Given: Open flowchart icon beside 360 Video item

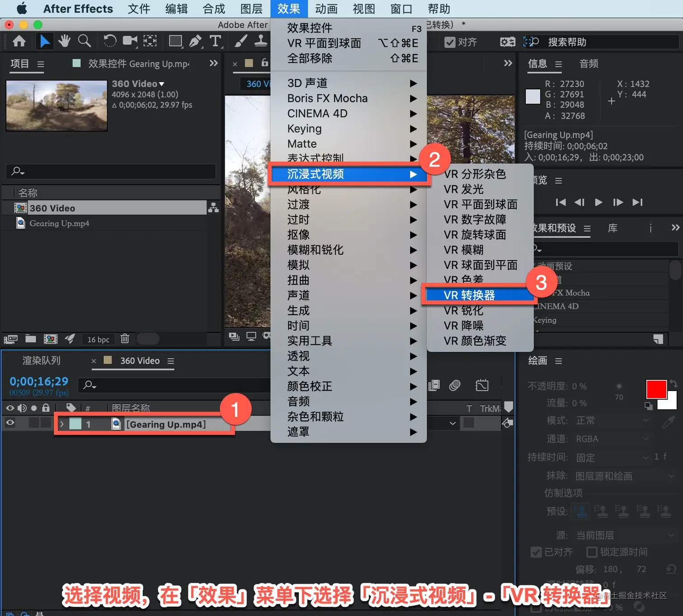Looking at the screenshot, I should point(213,208).
